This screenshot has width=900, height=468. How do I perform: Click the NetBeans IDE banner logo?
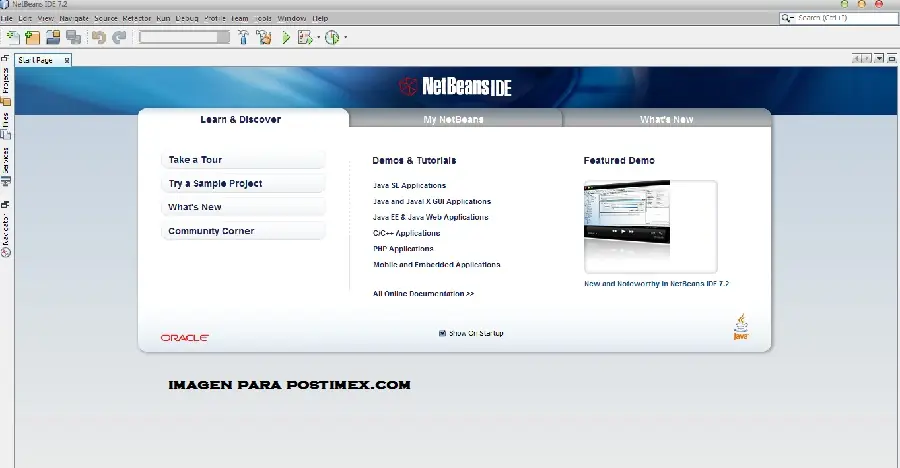(x=455, y=87)
